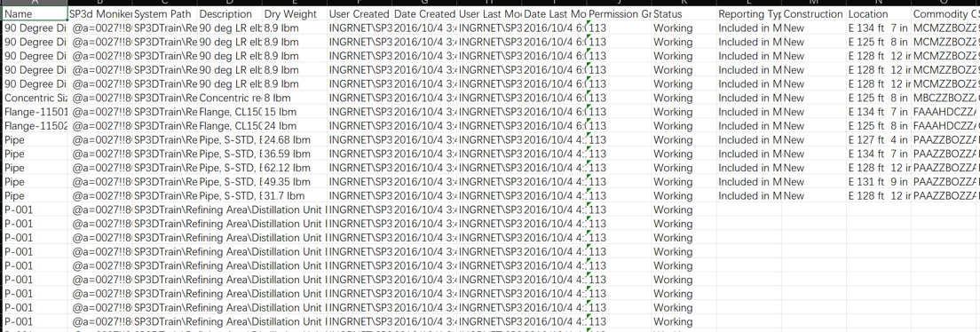
Task: Select the 62.12 lbm dry weight cell
Action: (295, 168)
